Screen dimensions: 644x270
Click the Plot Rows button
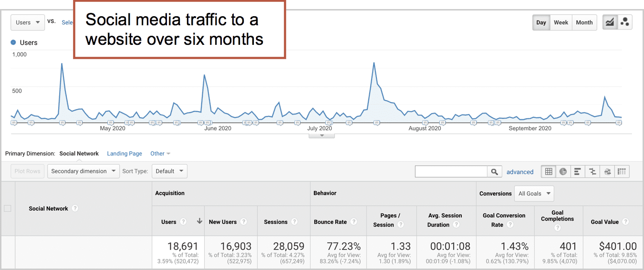click(x=28, y=171)
